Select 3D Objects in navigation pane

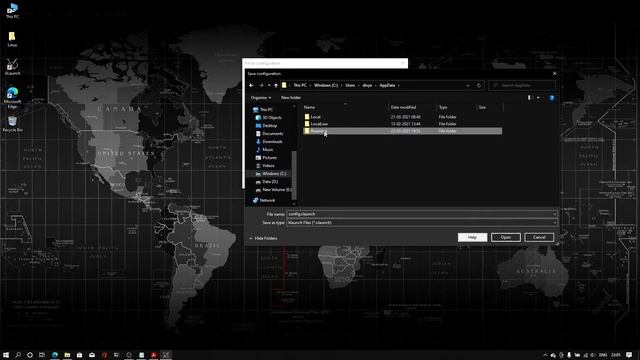tap(269, 118)
